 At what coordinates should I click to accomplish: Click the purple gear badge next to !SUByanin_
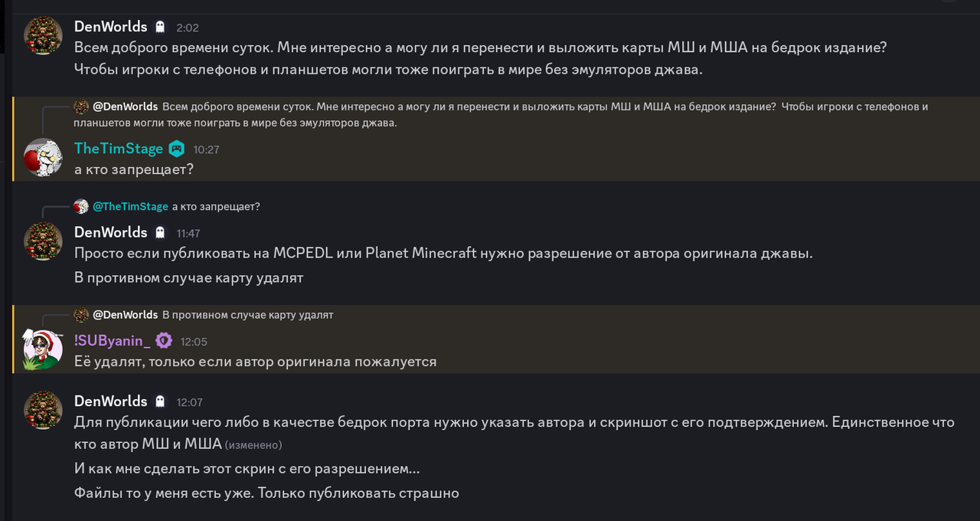164,341
